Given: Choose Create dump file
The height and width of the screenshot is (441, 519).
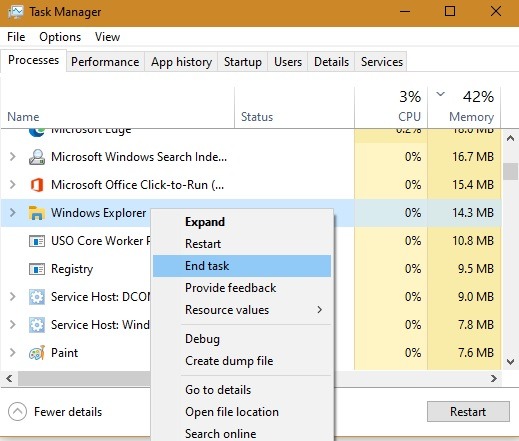Looking at the screenshot, I should tap(242, 361).
